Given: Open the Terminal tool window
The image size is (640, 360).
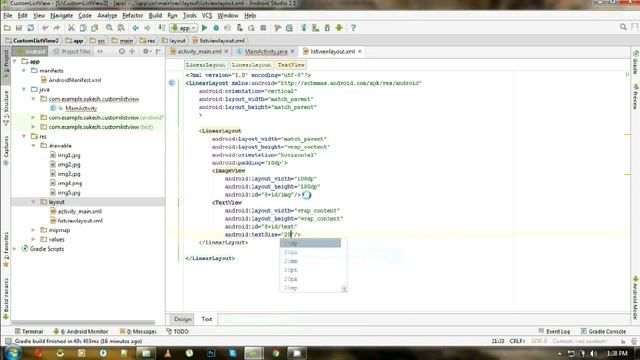Looking at the screenshot, I should point(29,331).
